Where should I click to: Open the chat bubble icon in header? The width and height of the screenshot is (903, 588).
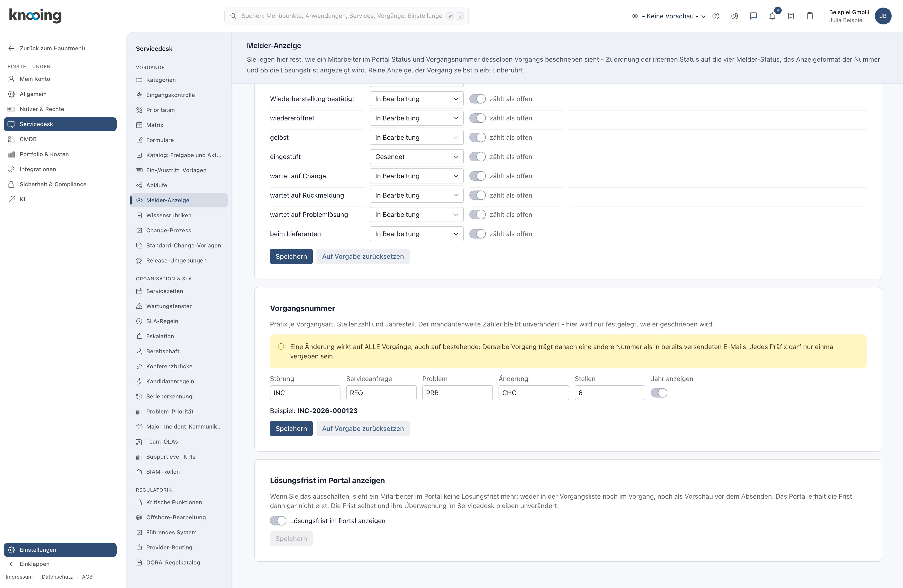coord(753,16)
